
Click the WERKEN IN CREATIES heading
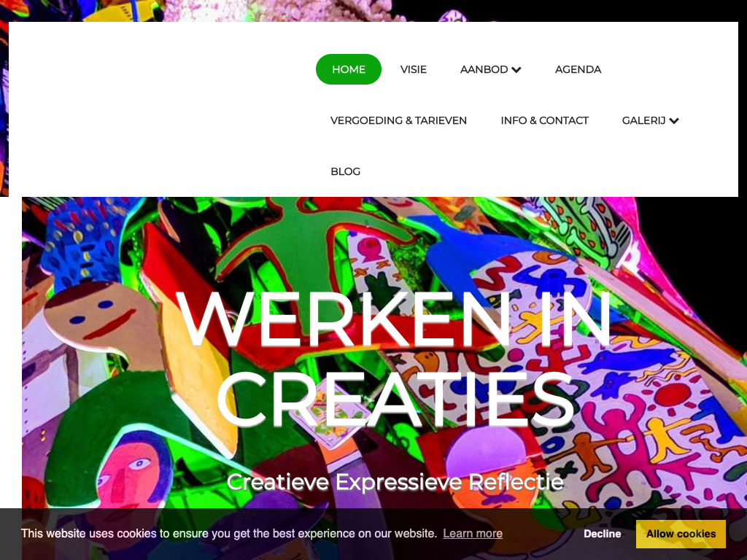point(395,358)
